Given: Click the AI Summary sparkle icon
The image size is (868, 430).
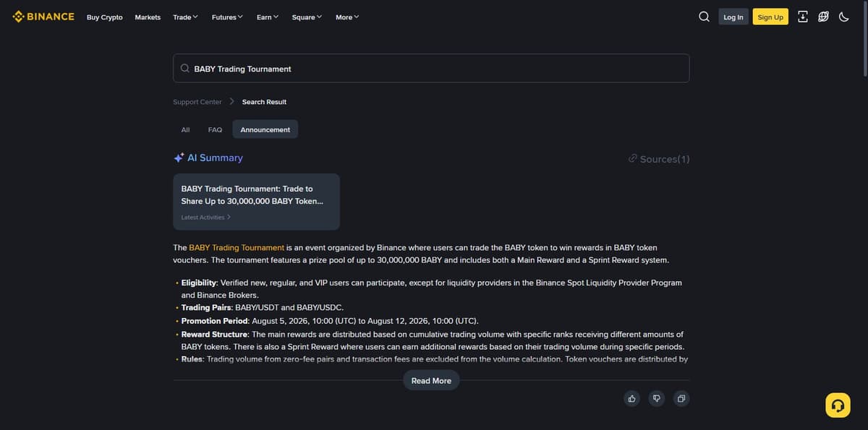Looking at the screenshot, I should coord(179,158).
